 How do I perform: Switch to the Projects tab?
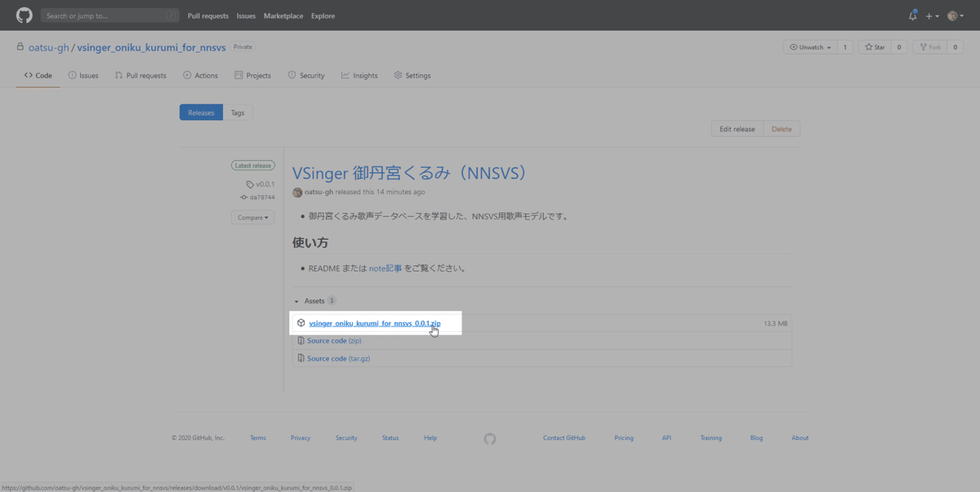click(x=253, y=75)
